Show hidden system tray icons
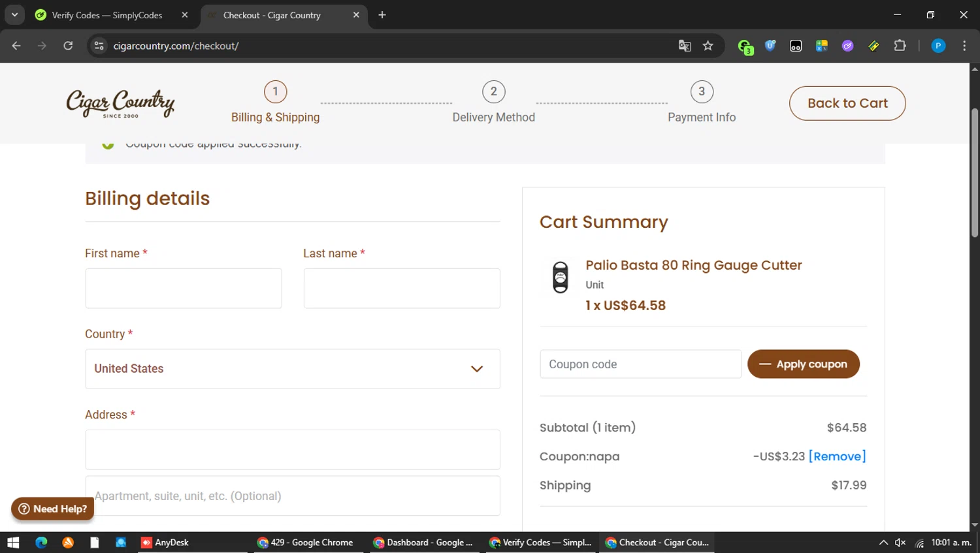The height and width of the screenshot is (553, 980). pos(883,543)
